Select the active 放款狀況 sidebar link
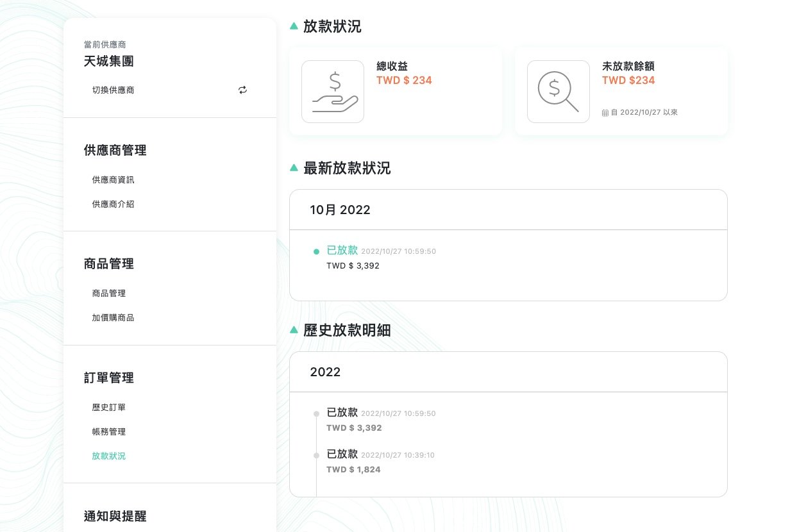The width and height of the screenshot is (790, 532). click(x=108, y=456)
